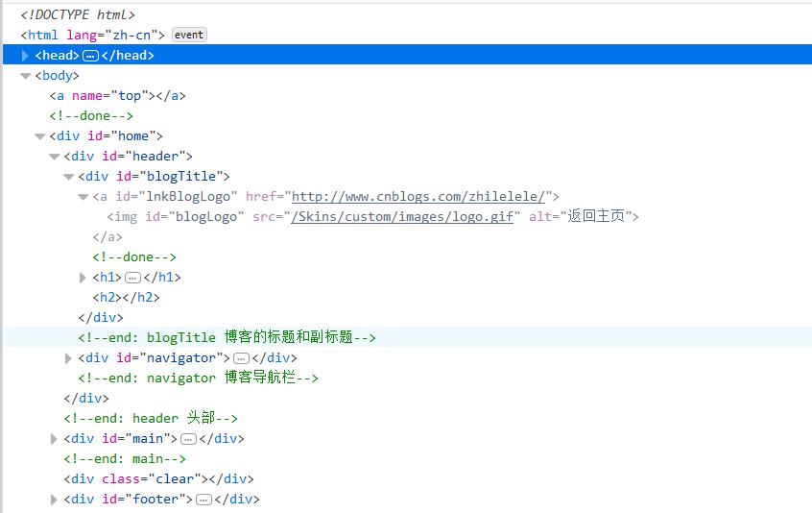Click the ellipsis badge inside head element

tap(90, 56)
